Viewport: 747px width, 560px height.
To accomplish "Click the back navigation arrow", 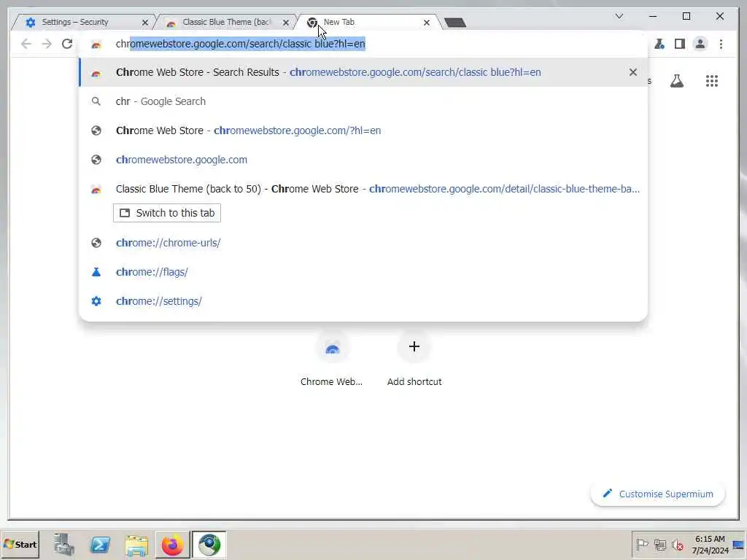I will (26, 44).
